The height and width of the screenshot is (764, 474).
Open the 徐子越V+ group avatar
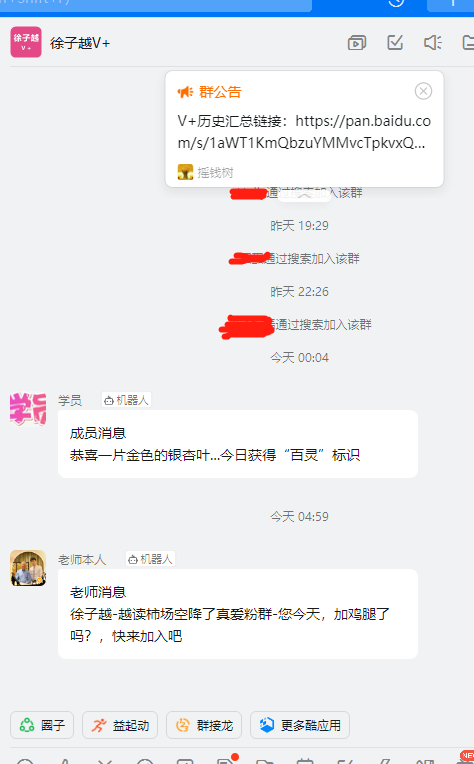(x=26, y=42)
